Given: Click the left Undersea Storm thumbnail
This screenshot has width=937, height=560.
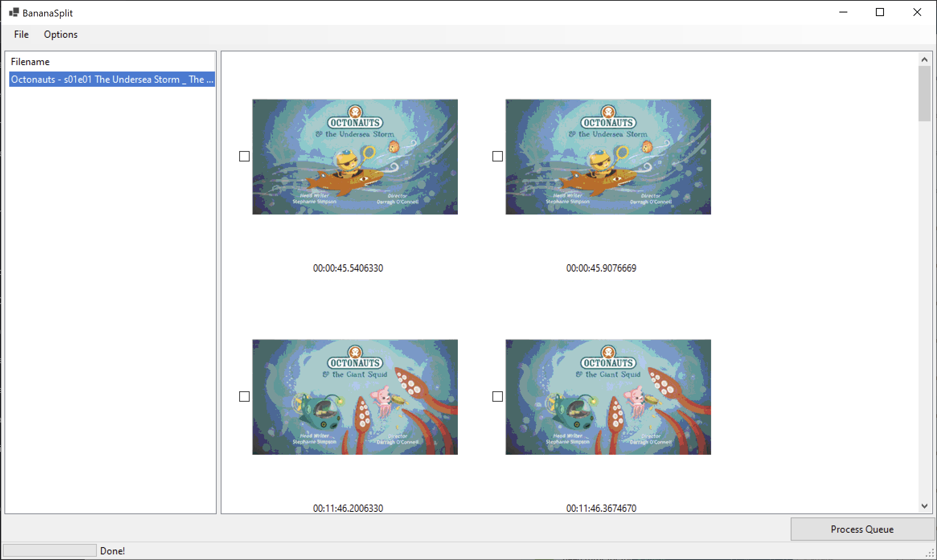Looking at the screenshot, I should click(x=355, y=157).
